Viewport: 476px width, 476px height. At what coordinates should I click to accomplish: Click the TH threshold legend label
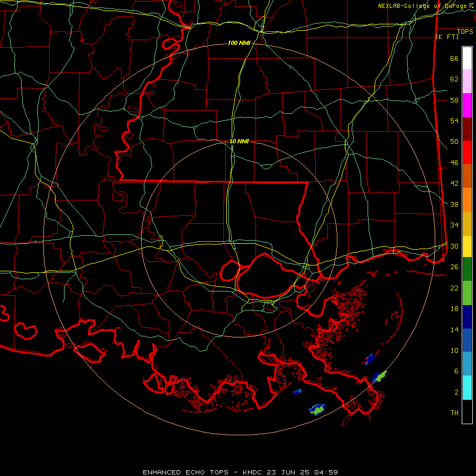[x=454, y=413]
